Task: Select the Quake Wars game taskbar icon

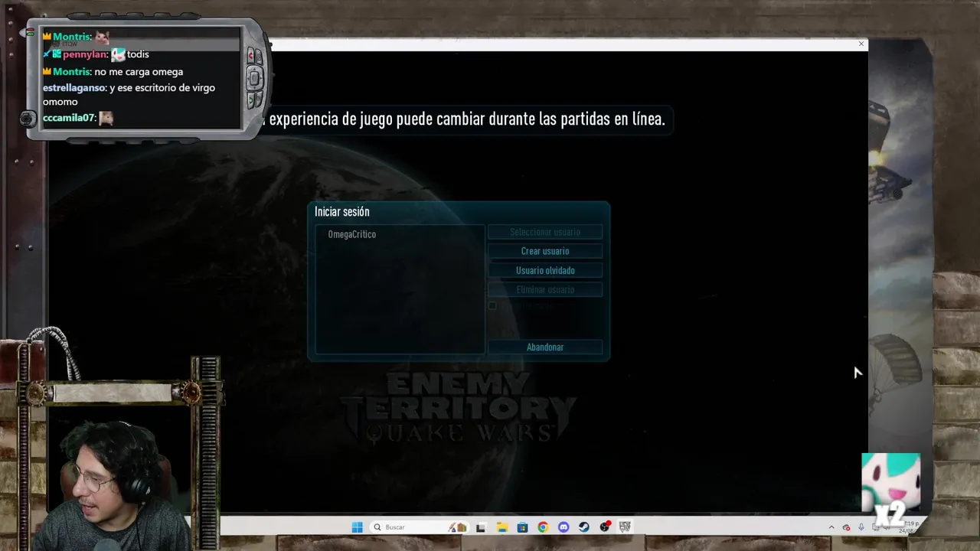Action: coord(625,527)
